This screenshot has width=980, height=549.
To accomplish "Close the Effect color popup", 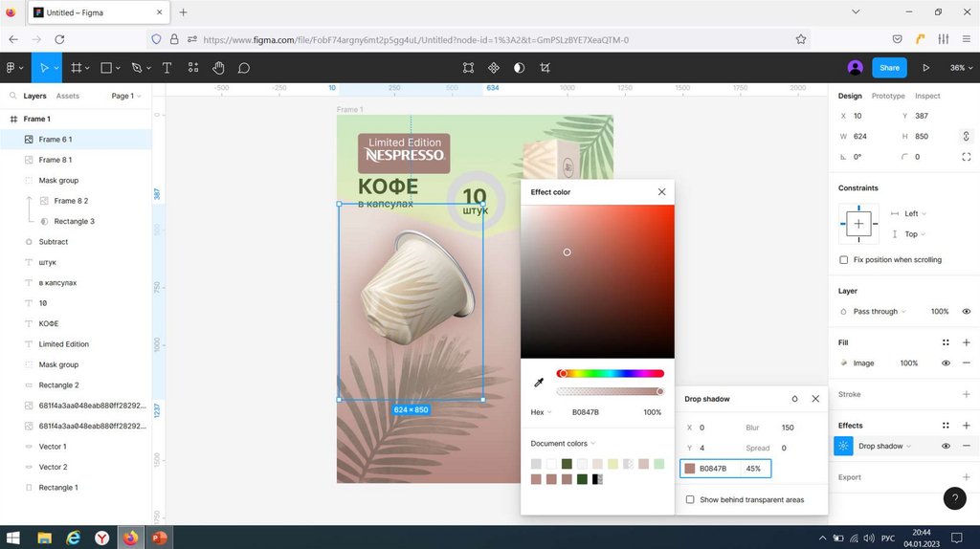I will click(661, 192).
